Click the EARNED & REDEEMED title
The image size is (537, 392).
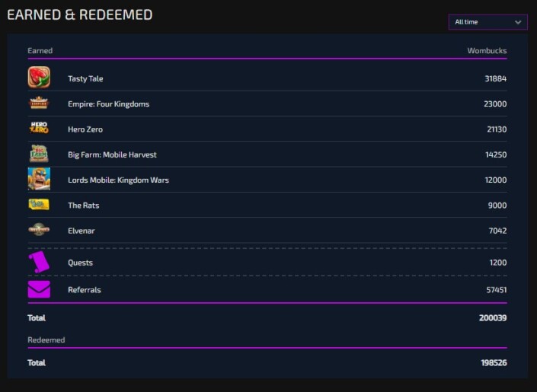(80, 14)
